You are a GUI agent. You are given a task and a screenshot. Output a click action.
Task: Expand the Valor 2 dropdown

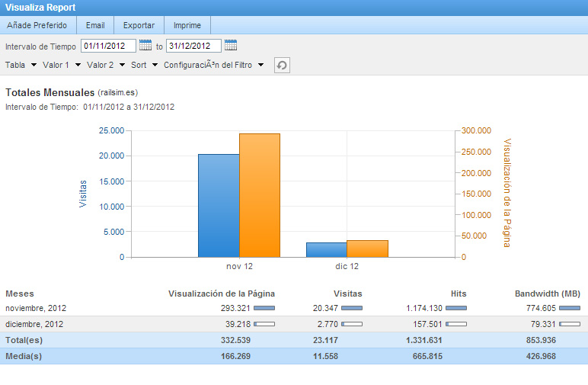click(106, 65)
